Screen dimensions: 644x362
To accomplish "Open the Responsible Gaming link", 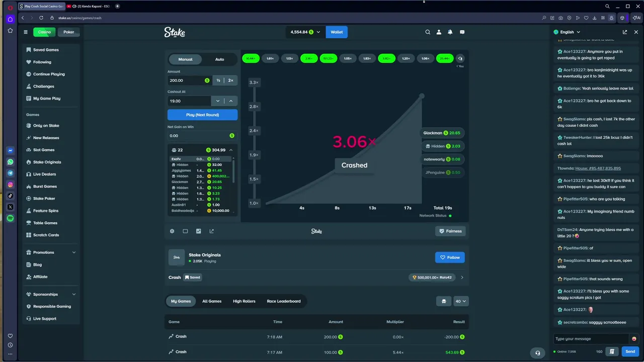I will pos(51,306).
